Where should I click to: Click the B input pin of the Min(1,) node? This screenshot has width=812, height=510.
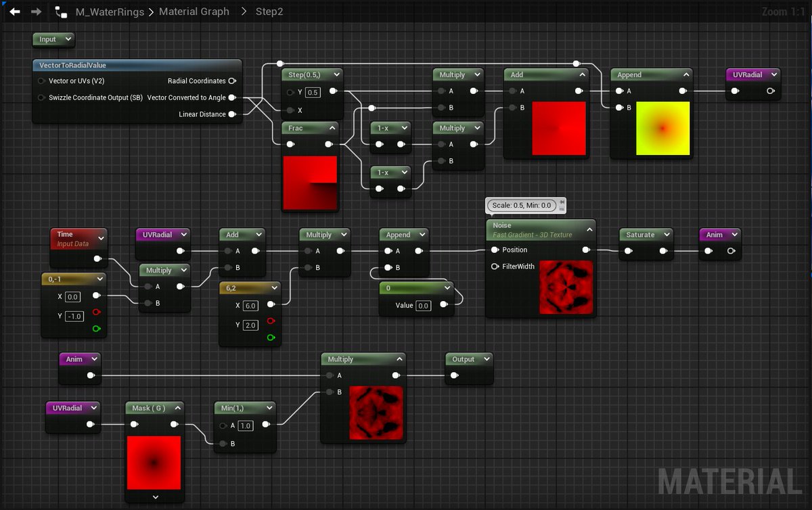[223, 444]
